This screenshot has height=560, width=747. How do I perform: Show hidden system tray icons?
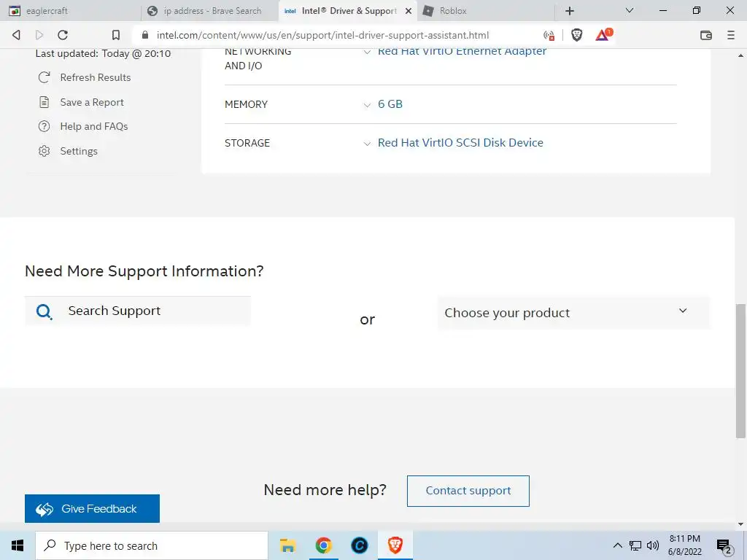(x=617, y=545)
